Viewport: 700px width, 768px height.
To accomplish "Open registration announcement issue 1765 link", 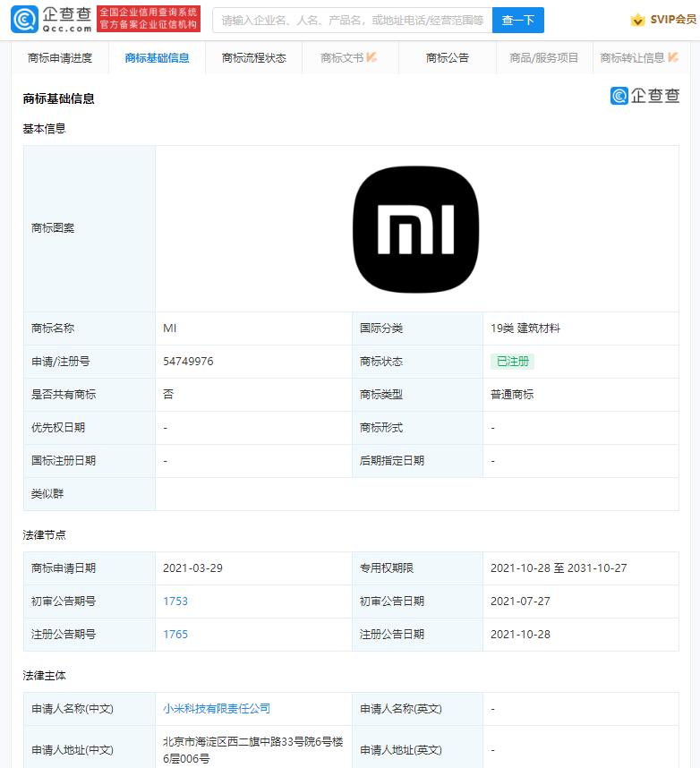I will 175,635.
